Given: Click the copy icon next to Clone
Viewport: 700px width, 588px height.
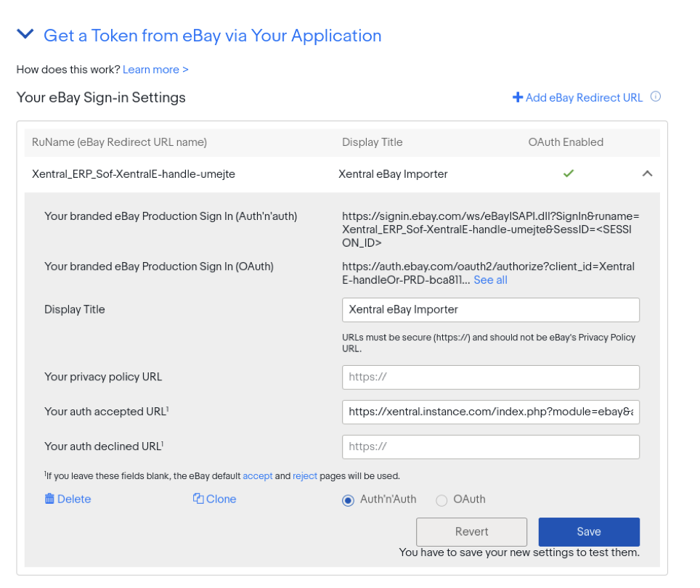Looking at the screenshot, I should tap(198, 499).
